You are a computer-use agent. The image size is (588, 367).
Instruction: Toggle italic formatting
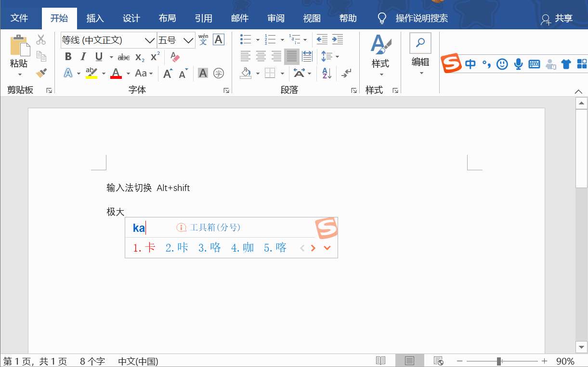tap(82, 56)
